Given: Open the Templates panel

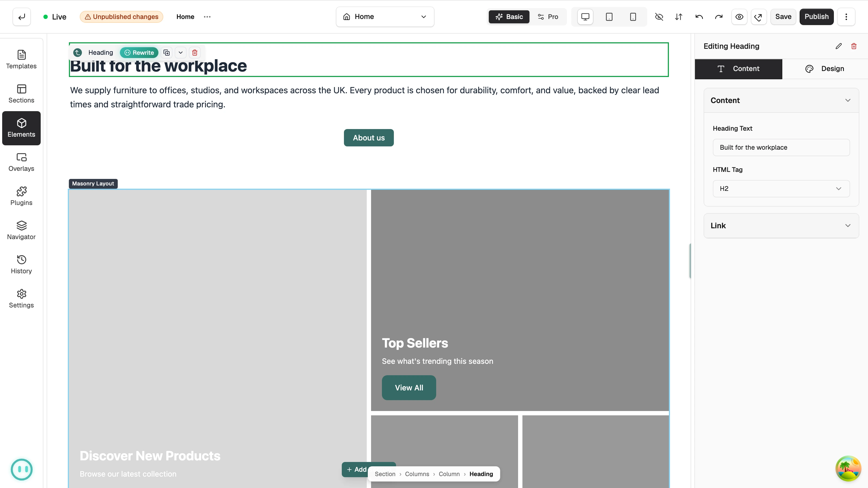Looking at the screenshot, I should click(x=21, y=60).
